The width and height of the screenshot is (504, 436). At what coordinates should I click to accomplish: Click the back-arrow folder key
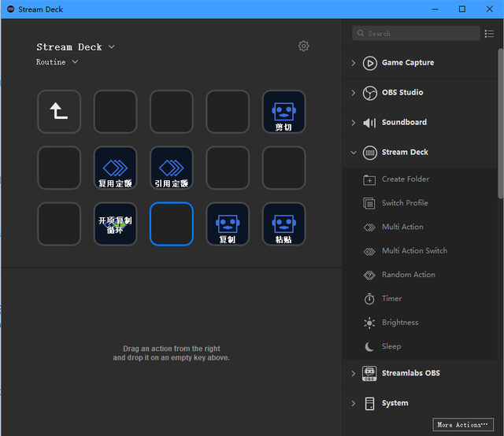coord(59,112)
